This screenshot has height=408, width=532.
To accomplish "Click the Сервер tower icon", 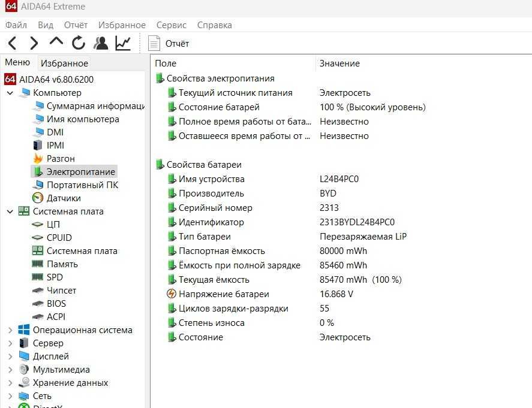I will pyautogui.click(x=24, y=343).
